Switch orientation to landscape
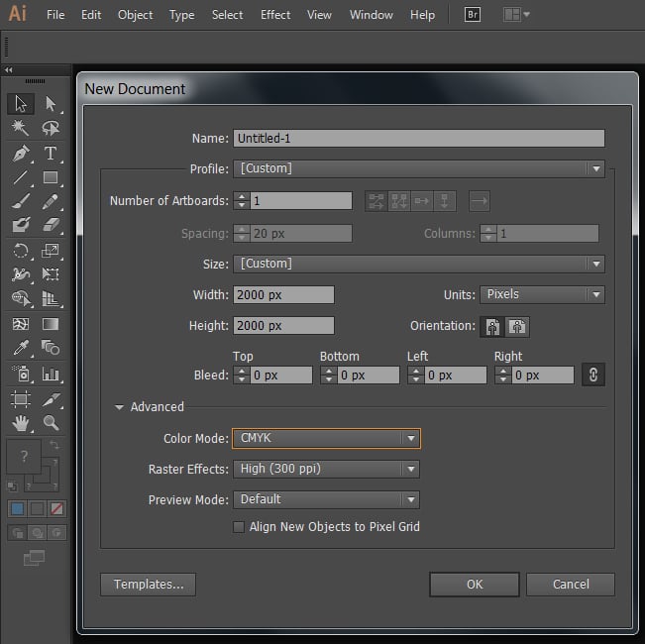The height and width of the screenshot is (644, 645). tap(517, 326)
